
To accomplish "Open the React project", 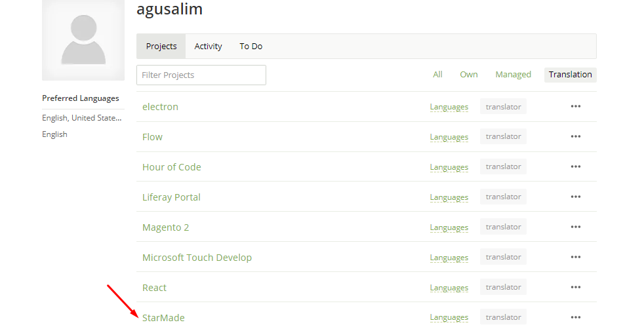I will click(154, 288).
